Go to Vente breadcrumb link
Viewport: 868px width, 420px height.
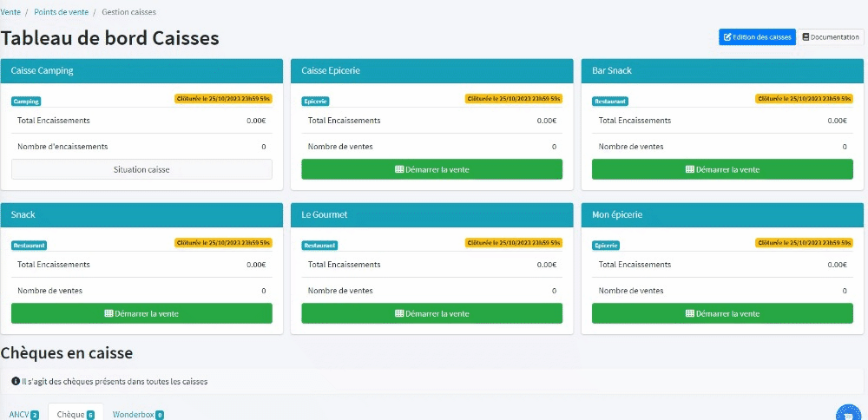point(10,12)
